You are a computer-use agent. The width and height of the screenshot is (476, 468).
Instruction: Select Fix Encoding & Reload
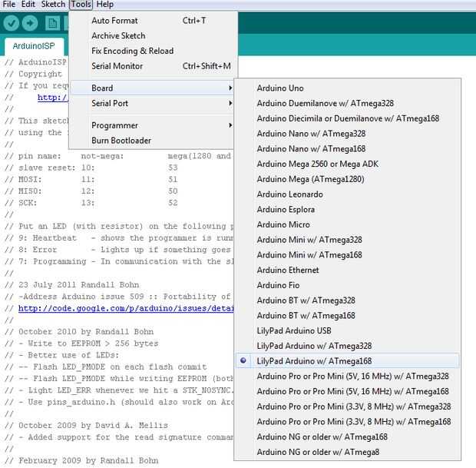[x=152, y=51]
